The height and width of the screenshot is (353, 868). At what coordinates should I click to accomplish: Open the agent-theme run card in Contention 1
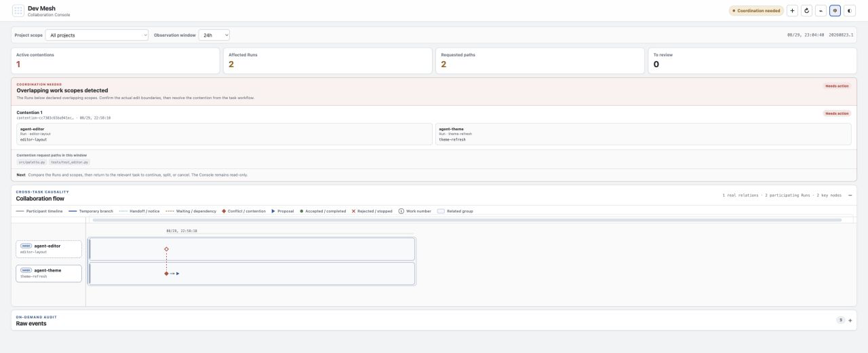pyautogui.click(x=643, y=134)
